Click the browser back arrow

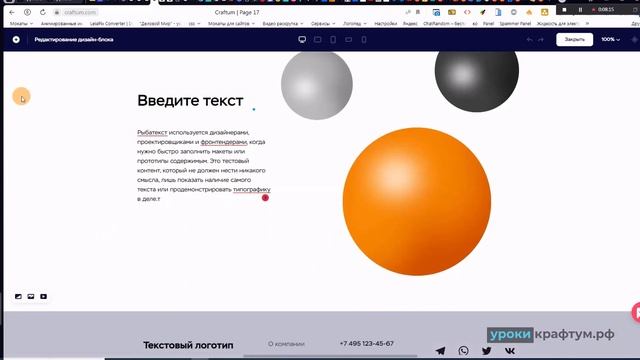click(12, 12)
